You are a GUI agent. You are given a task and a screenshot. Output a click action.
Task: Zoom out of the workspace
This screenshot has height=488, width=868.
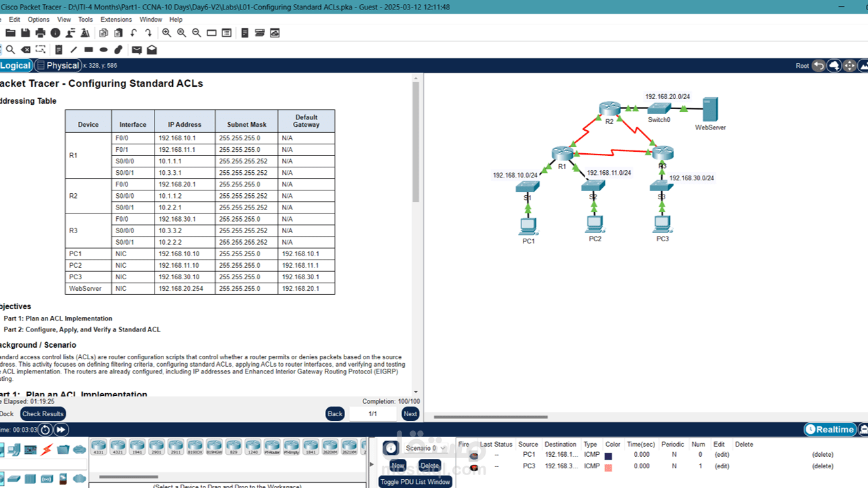[197, 33]
